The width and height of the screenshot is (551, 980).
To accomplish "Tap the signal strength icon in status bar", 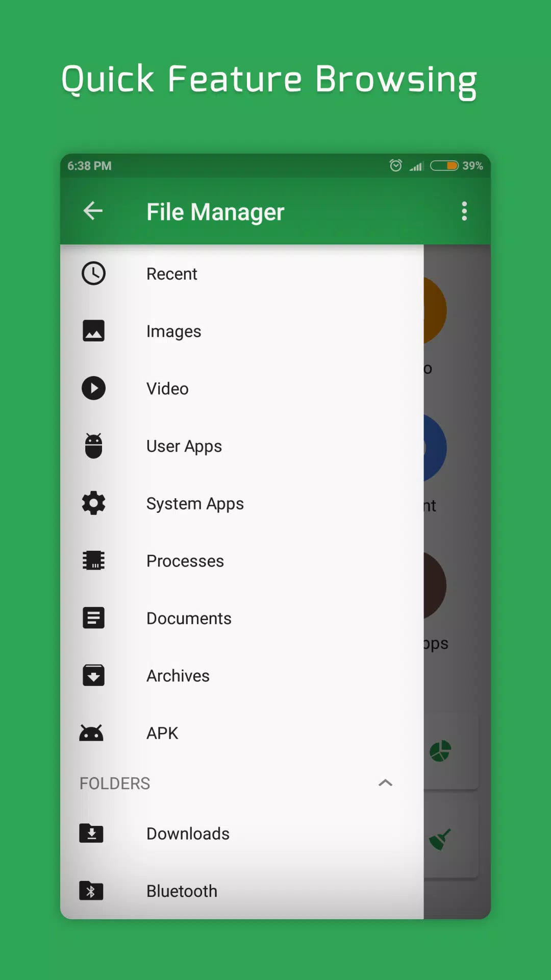I will point(416,166).
